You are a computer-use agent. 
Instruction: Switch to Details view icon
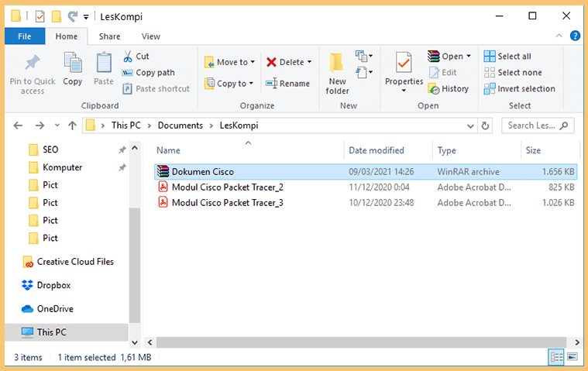555,357
